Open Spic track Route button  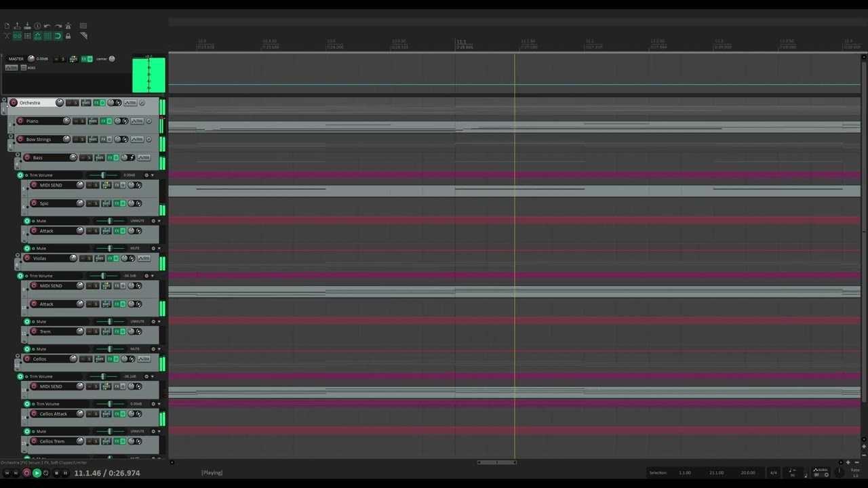[x=106, y=203]
